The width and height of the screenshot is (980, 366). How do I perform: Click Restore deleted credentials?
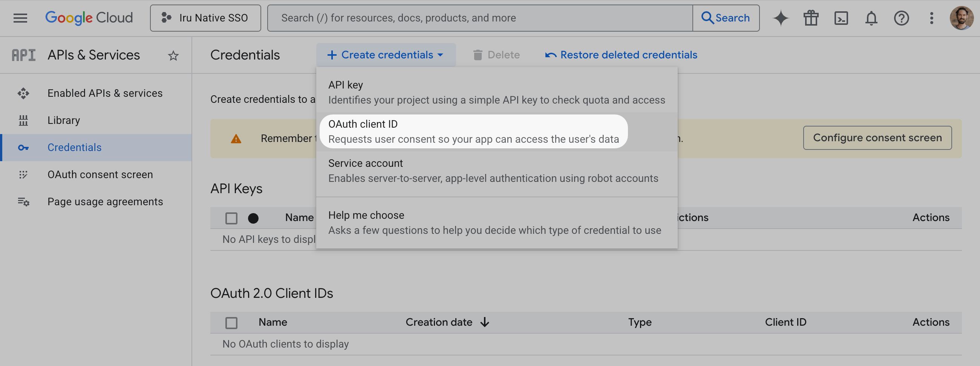(x=621, y=55)
